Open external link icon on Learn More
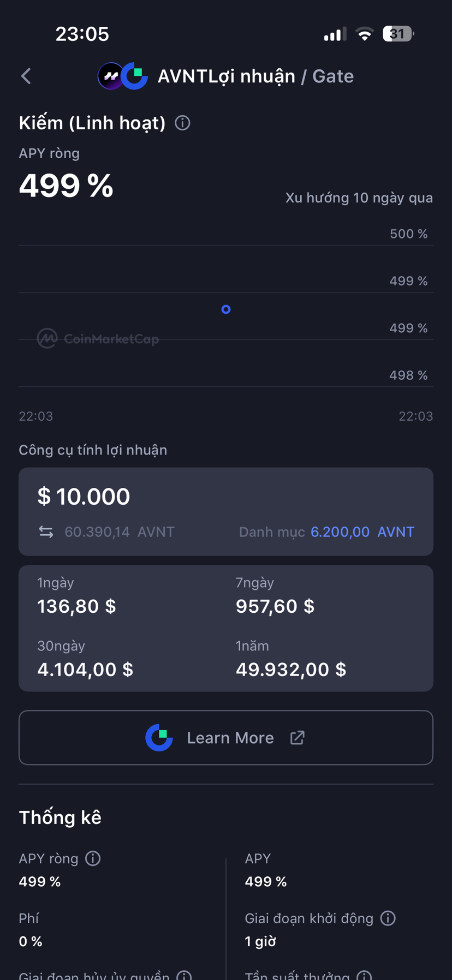The image size is (452, 980). [x=297, y=738]
